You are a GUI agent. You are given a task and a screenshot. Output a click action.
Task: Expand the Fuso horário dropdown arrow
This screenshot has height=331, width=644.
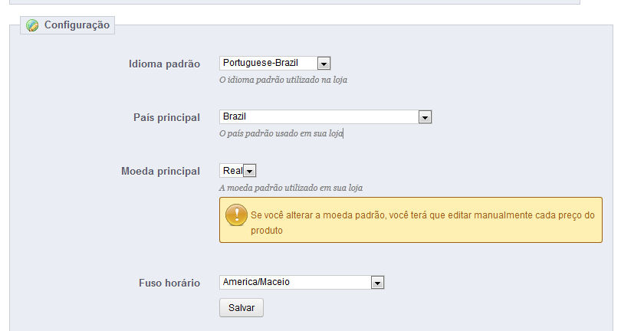(377, 283)
